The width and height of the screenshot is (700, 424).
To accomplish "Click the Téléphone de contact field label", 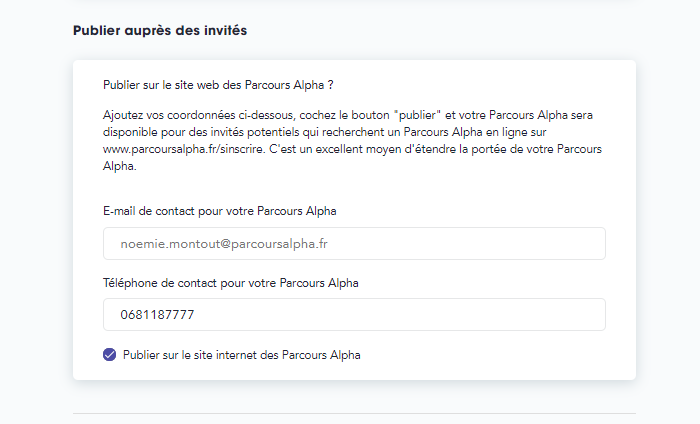I will (x=231, y=283).
